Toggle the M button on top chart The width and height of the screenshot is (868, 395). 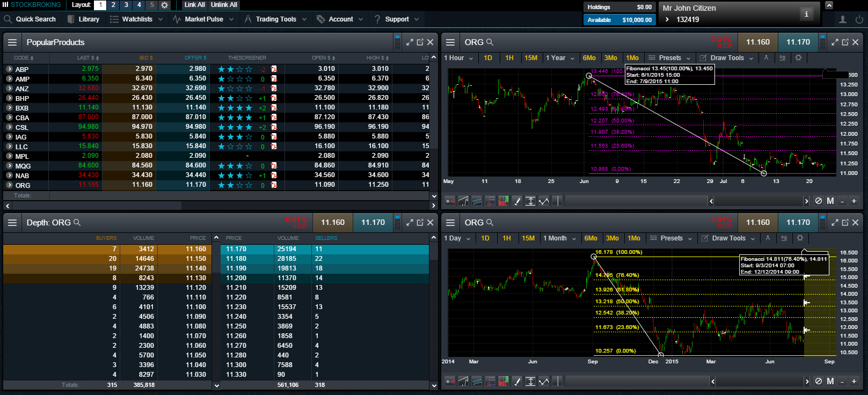pyautogui.click(x=830, y=201)
